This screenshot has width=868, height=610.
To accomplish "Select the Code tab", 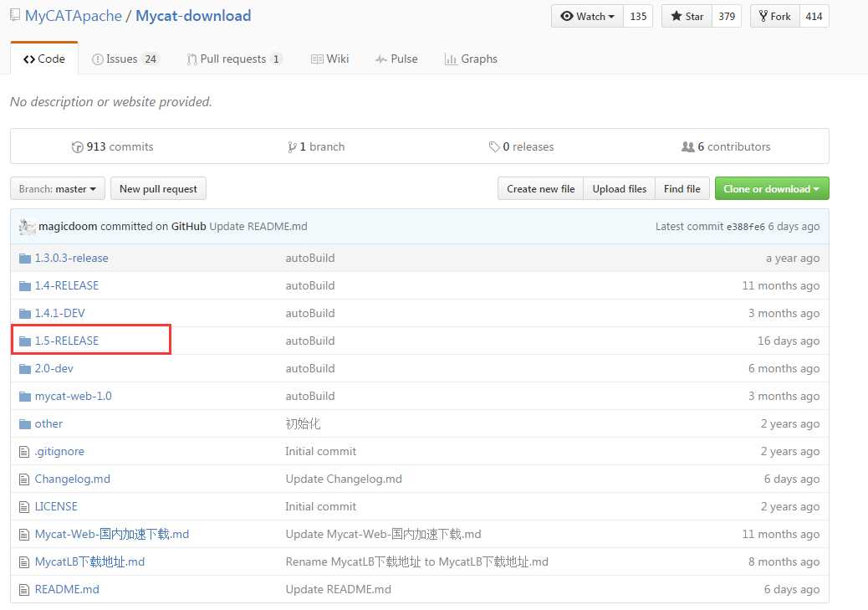I will (x=44, y=59).
